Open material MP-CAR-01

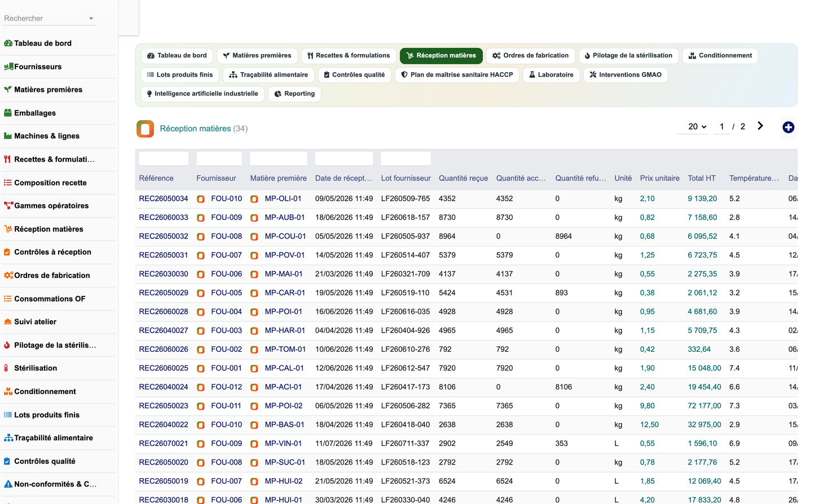click(285, 293)
